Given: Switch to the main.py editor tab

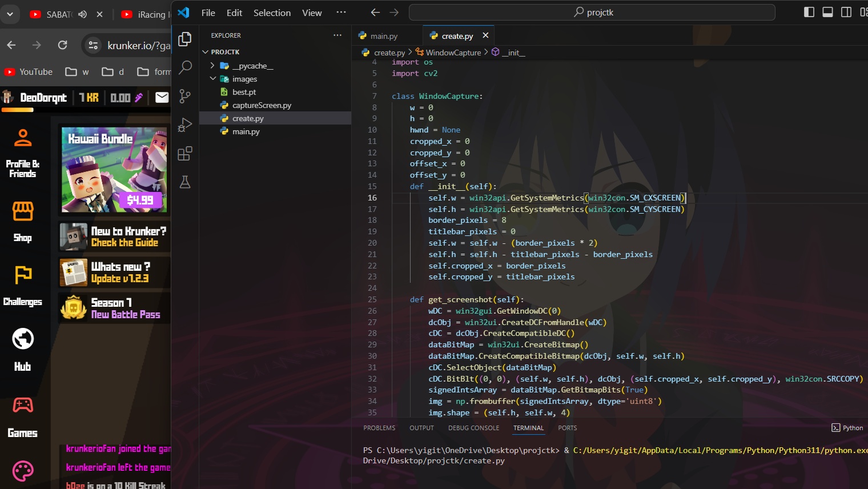Looking at the screenshot, I should (x=383, y=36).
